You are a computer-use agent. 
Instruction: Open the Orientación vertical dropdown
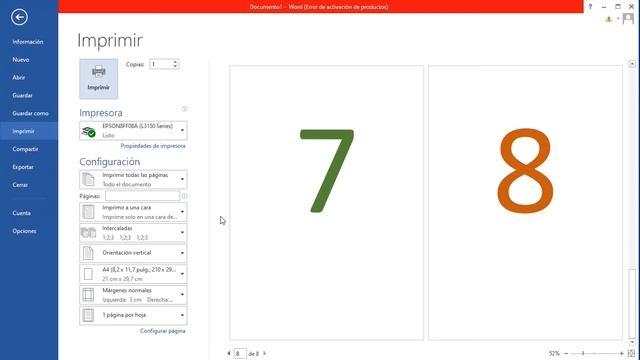coord(133,253)
